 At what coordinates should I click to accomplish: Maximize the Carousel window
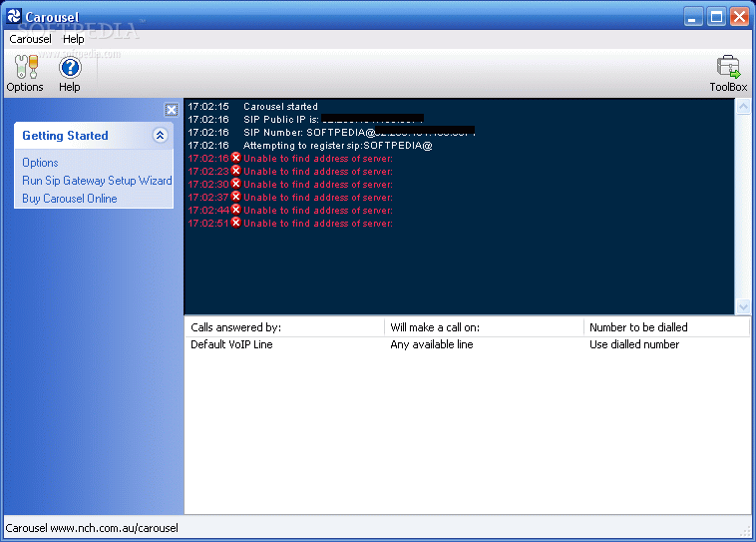(x=716, y=17)
